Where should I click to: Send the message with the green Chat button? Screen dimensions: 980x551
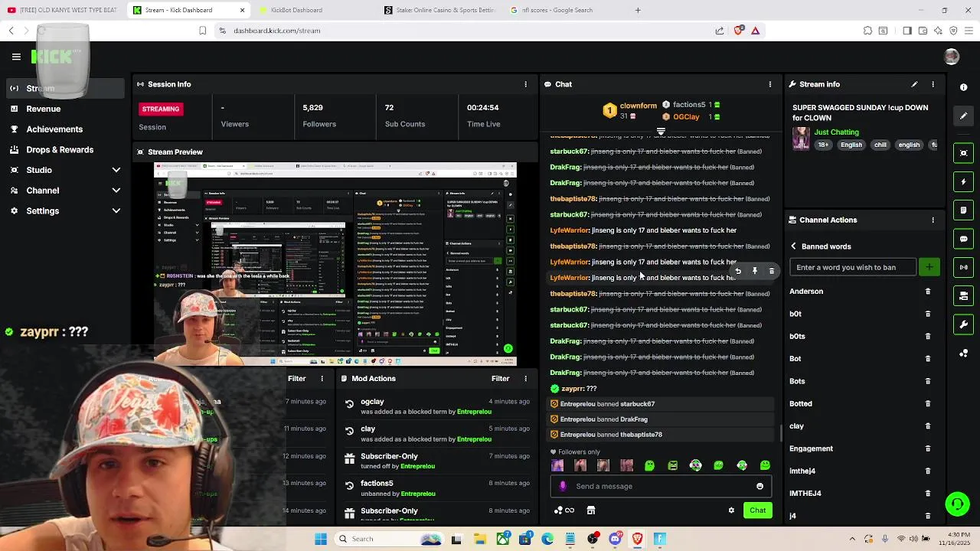[x=757, y=510]
